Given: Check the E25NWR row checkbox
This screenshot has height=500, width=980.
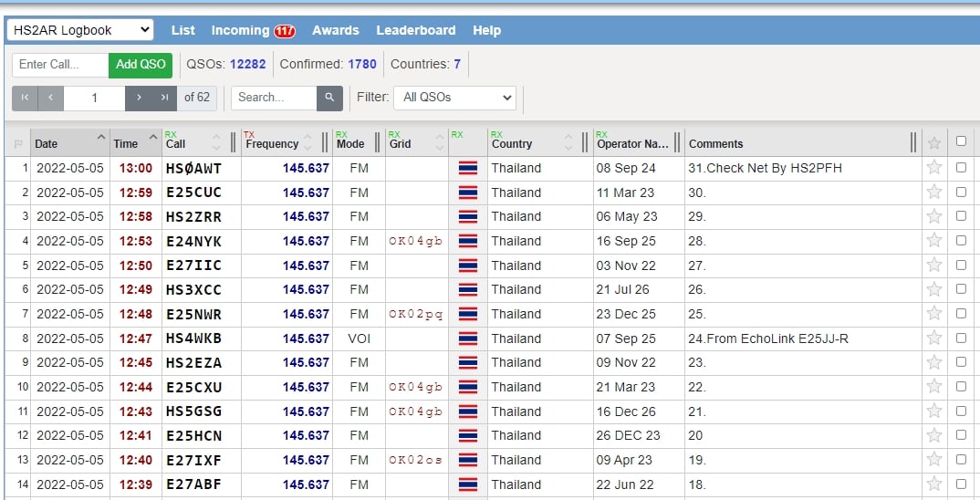Looking at the screenshot, I should (x=961, y=313).
